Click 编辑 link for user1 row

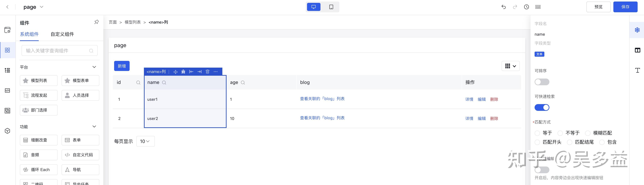click(482, 99)
